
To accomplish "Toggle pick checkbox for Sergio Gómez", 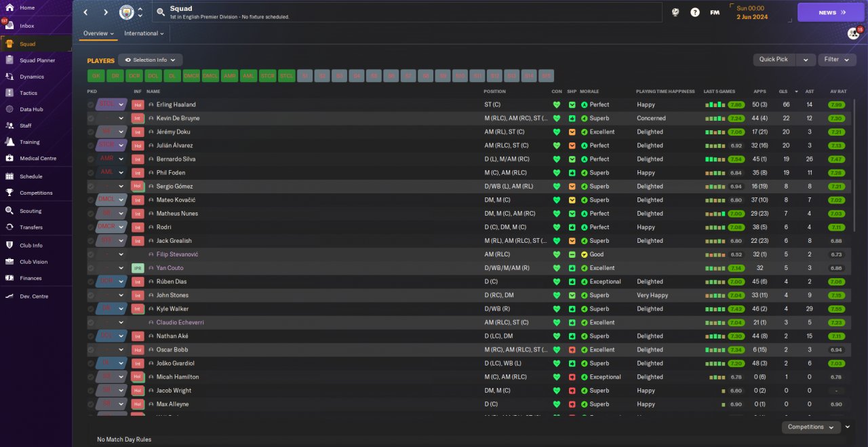I will pos(91,187).
